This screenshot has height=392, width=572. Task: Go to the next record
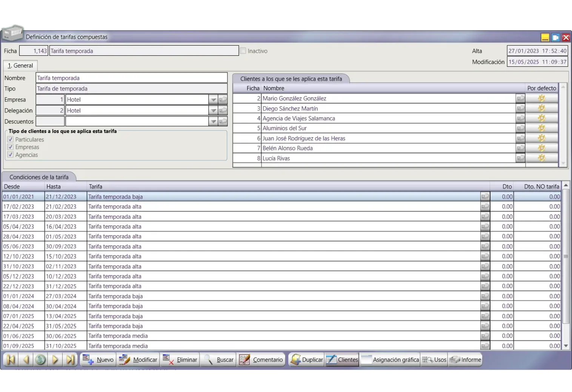55,360
